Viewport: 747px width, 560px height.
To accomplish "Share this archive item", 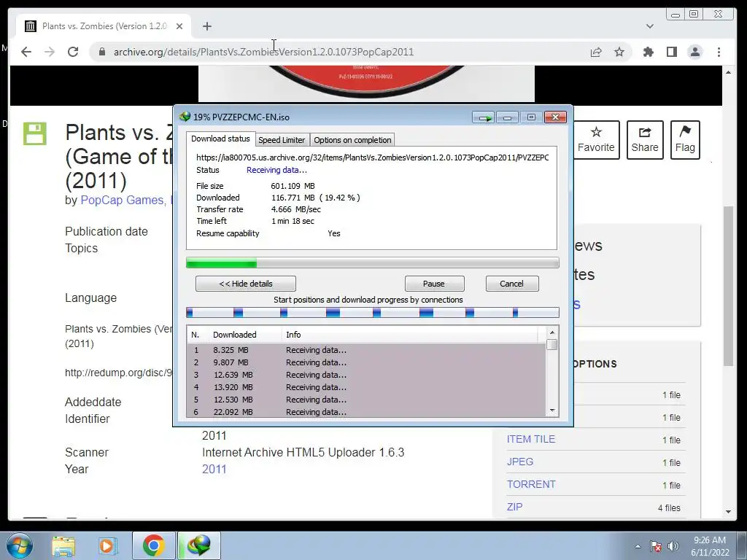I will (645, 139).
